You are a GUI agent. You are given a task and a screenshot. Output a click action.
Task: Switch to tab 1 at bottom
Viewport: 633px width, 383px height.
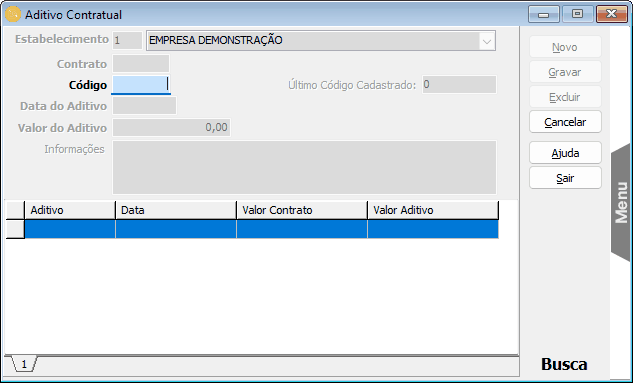[x=24, y=364]
